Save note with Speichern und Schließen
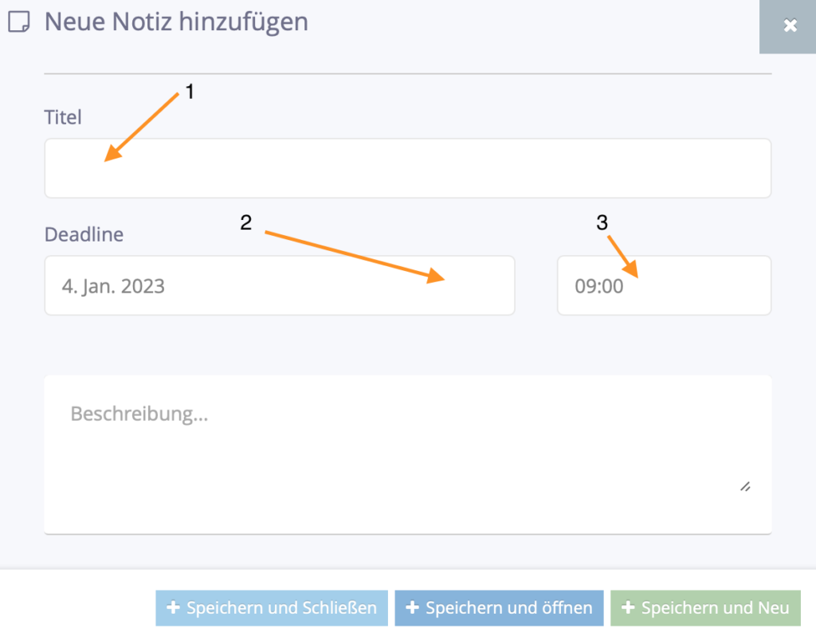This screenshot has width=816, height=644. (x=272, y=607)
